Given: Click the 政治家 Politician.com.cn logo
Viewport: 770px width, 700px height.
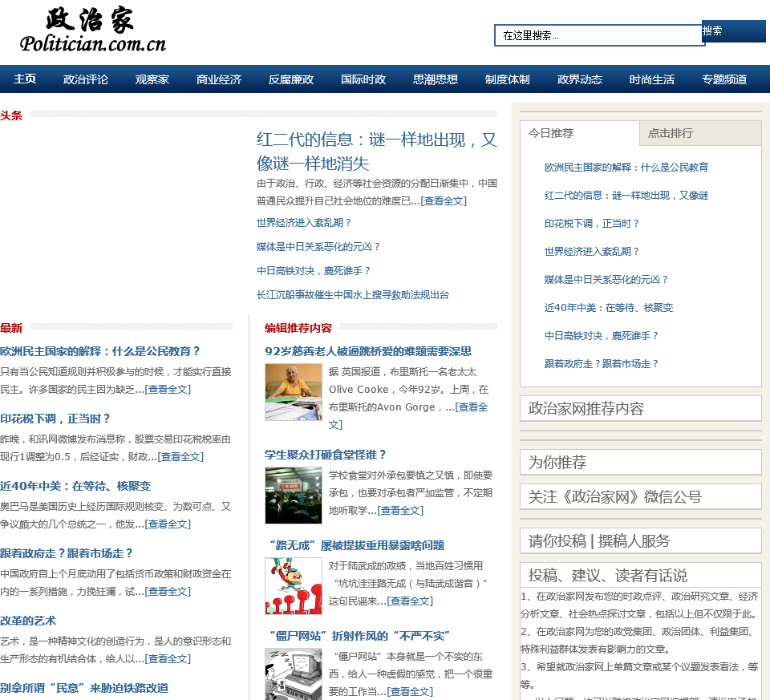Looking at the screenshot, I should (x=93, y=30).
